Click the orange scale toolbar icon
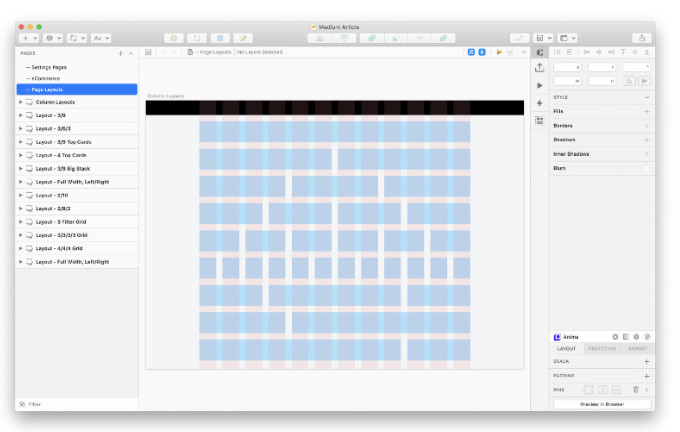This screenshot has height=432, width=680. click(x=519, y=38)
